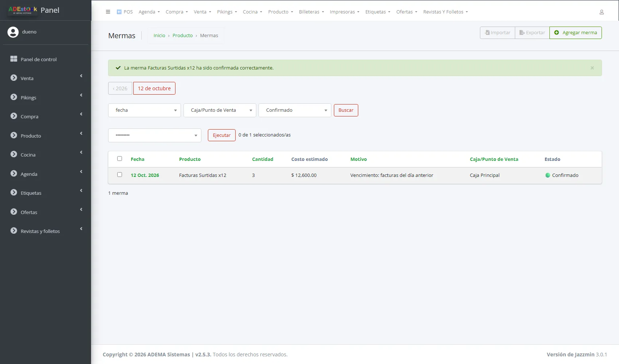Click the Producto breadcrumb link
This screenshot has width=619, height=364.
click(182, 36)
